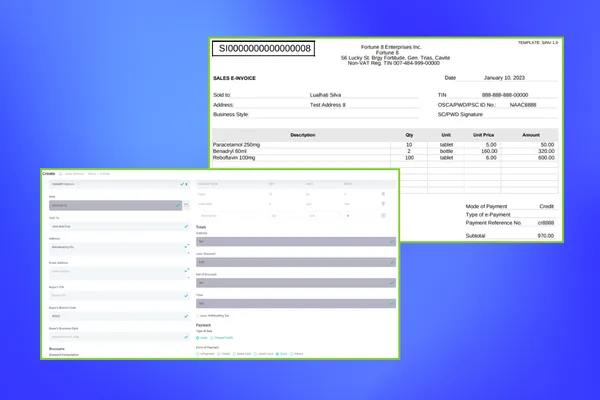This screenshot has height=400, width=600.
Task: Click into the Buyer's Branch Code field
Action: [x=119, y=316]
